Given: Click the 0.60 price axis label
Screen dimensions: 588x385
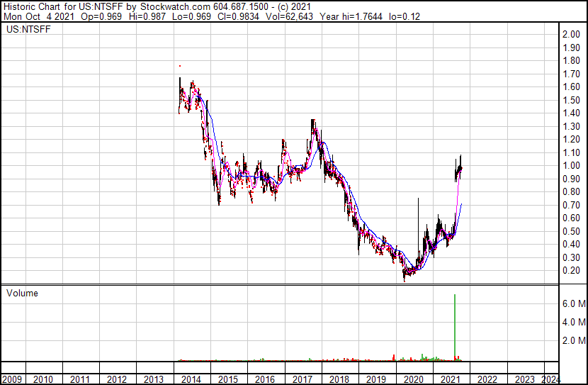Looking at the screenshot, I should coord(571,218).
